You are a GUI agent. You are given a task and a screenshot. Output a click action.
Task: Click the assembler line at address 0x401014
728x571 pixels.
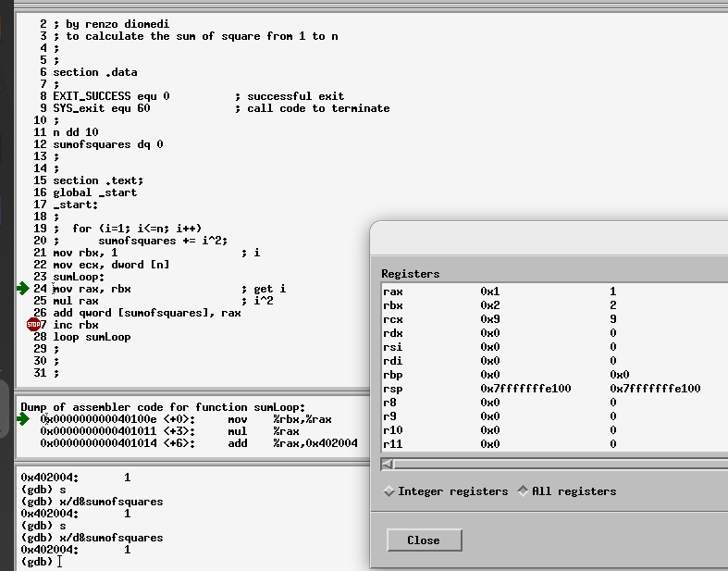(x=199, y=443)
